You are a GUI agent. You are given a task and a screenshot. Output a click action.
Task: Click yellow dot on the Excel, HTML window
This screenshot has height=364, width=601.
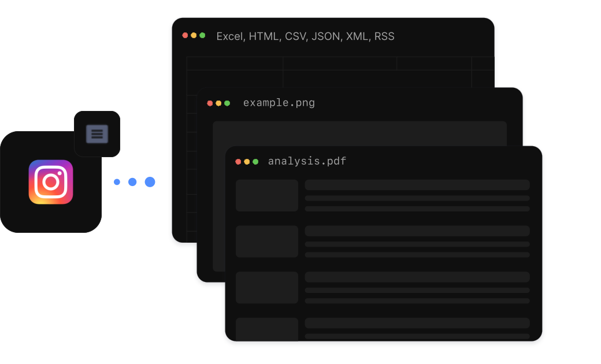click(x=194, y=35)
